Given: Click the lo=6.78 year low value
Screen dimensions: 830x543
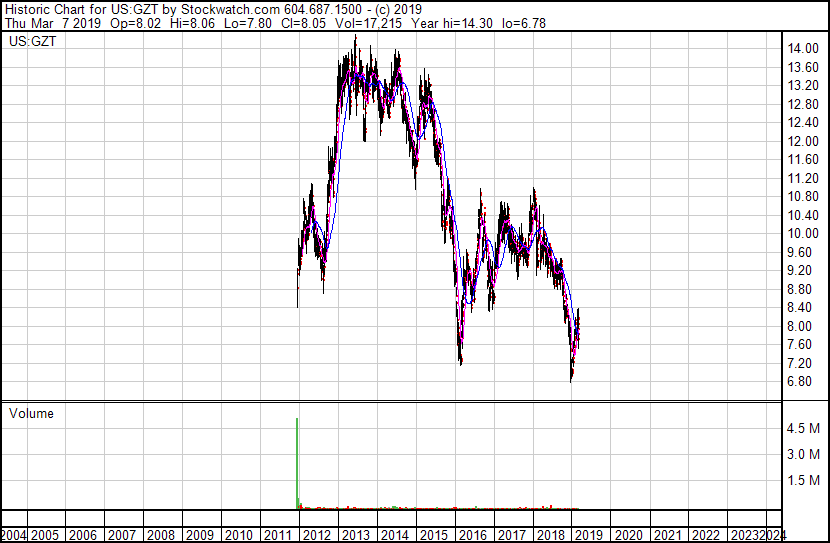Looking at the screenshot, I should [524, 23].
